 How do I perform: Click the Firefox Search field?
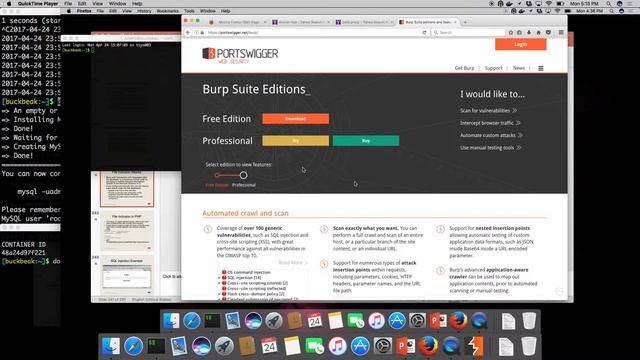pyautogui.click(x=468, y=33)
